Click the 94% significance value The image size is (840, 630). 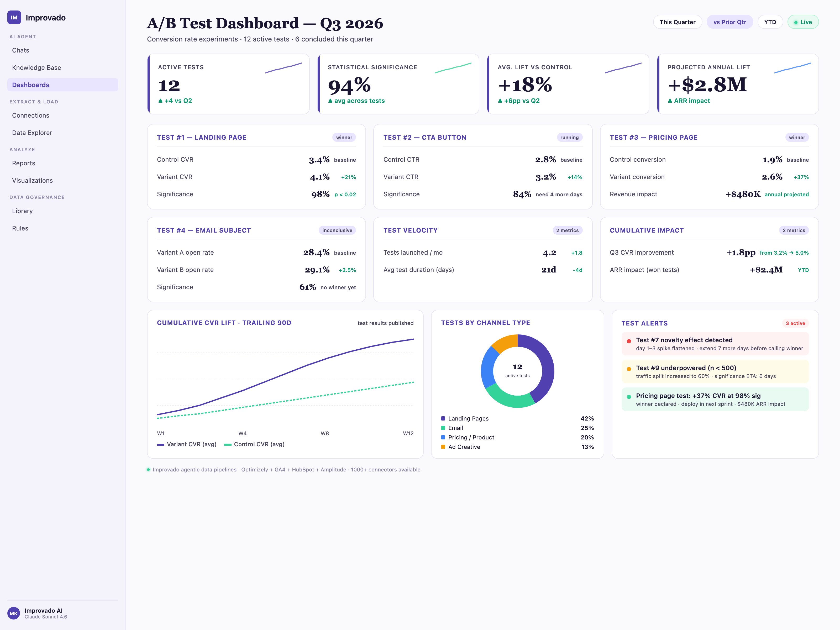(x=349, y=85)
